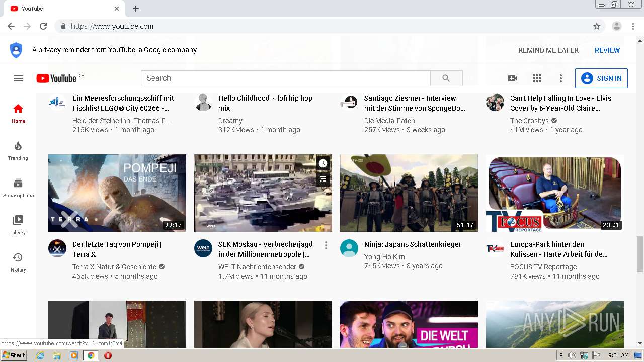The height and width of the screenshot is (362, 644).
Task: Click the browser back arrow
Action: 11,26
